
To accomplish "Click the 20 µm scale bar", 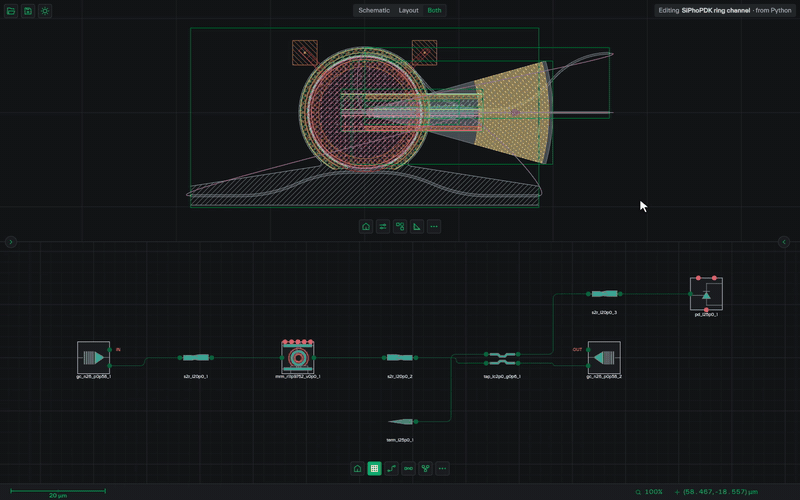I will [58, 492].
